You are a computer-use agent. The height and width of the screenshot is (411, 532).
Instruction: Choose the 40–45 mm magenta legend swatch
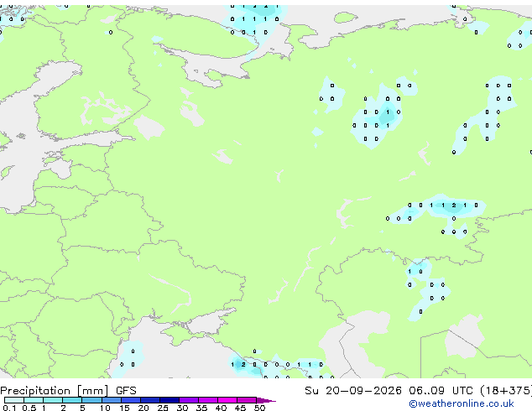click(x=227, y=400)
